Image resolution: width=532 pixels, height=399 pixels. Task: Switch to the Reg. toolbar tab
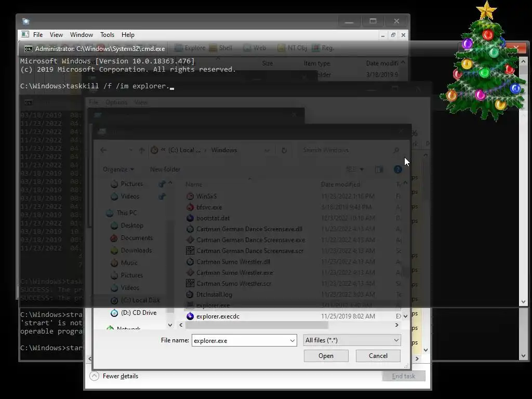click(323, 48)
